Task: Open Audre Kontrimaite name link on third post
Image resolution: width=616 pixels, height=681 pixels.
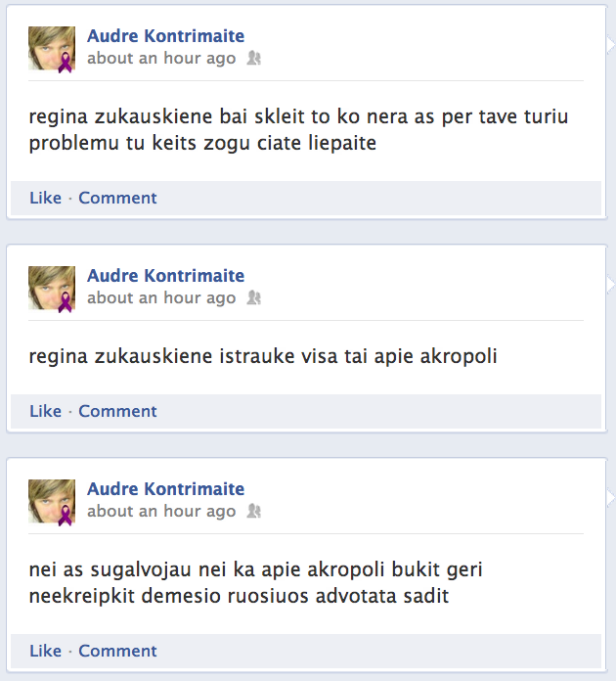Action: point(166,489)
